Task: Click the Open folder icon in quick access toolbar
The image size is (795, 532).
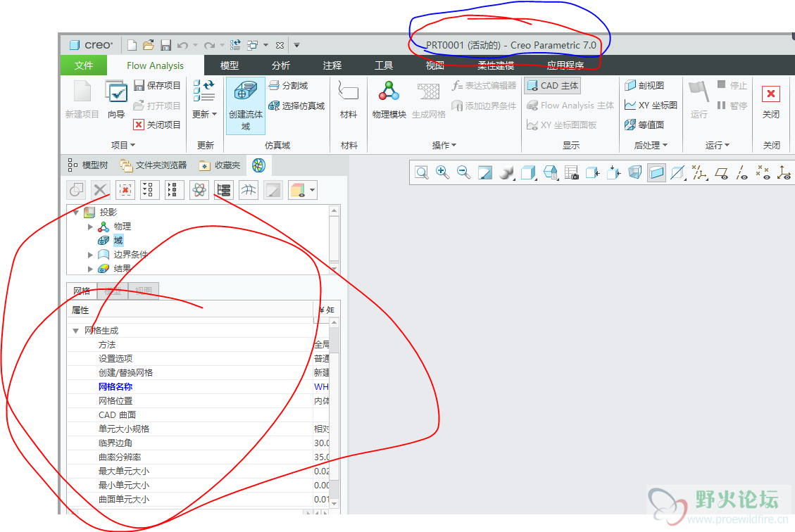Action: point(149,45)
